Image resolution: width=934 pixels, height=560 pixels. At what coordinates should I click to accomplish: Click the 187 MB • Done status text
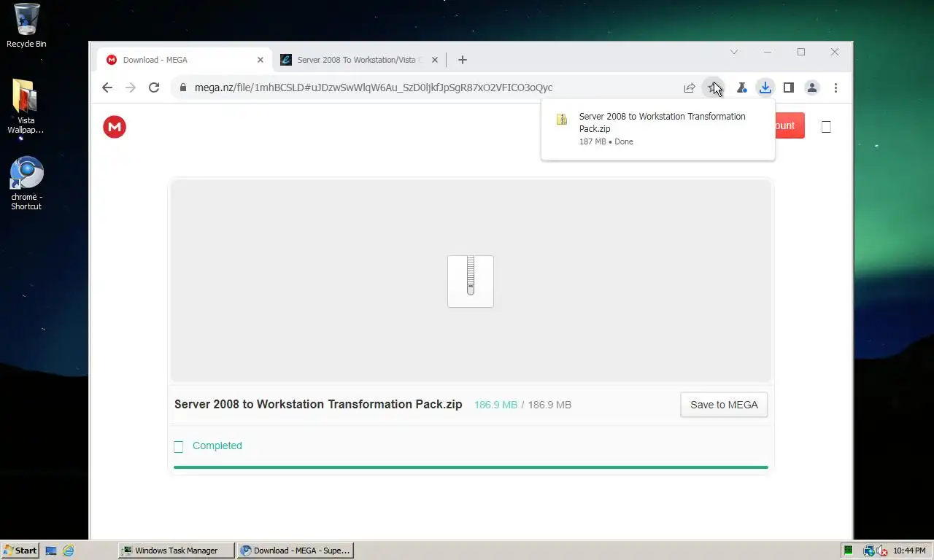(x=606, y=141)
